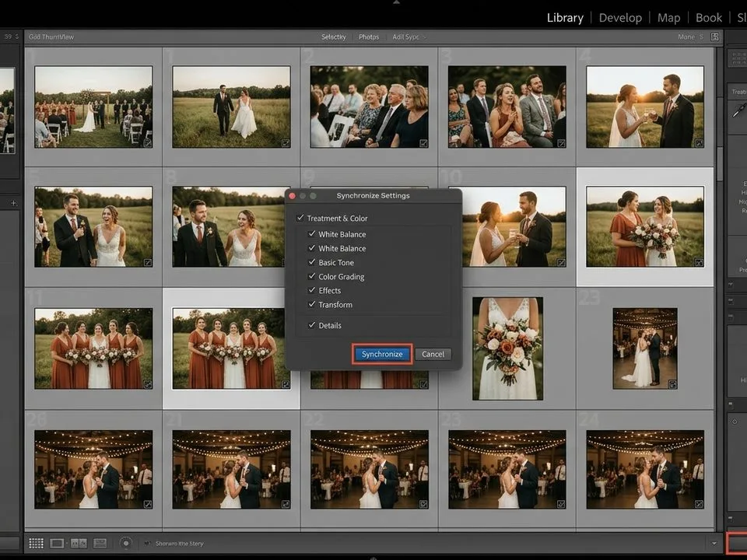The width and height of the screenshot is (747, 560).
Task: Switch to Grid view icon in bottom toolbar
Action: pos(37,543)
